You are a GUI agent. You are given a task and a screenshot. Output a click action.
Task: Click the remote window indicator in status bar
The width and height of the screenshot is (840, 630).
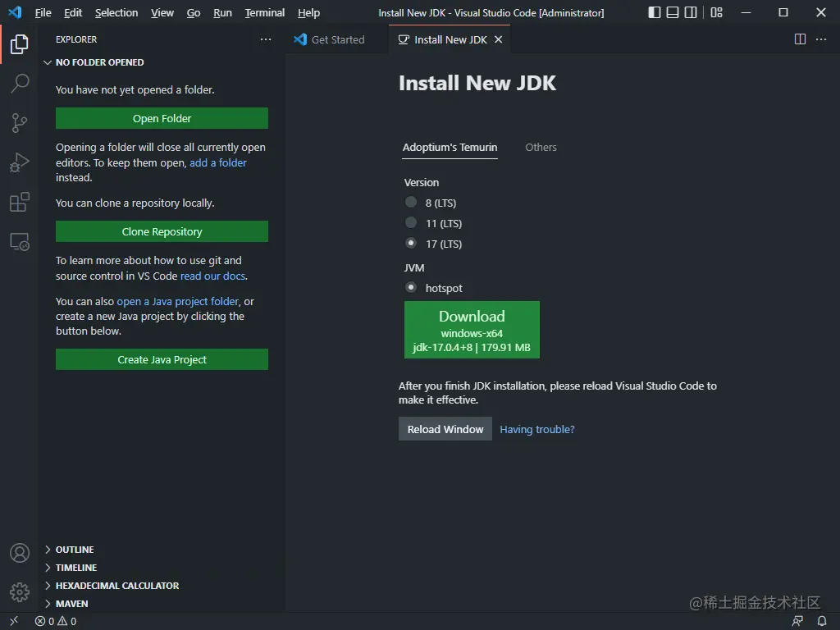[14, 621]
